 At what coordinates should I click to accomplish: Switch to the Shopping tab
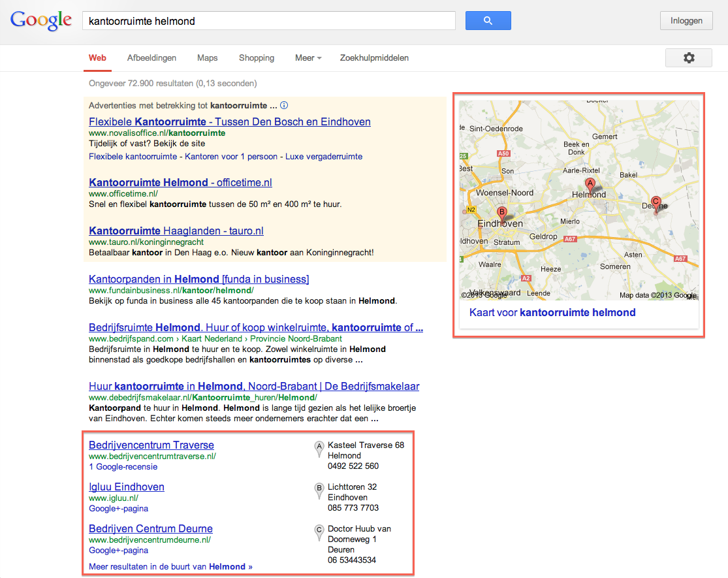256,57
